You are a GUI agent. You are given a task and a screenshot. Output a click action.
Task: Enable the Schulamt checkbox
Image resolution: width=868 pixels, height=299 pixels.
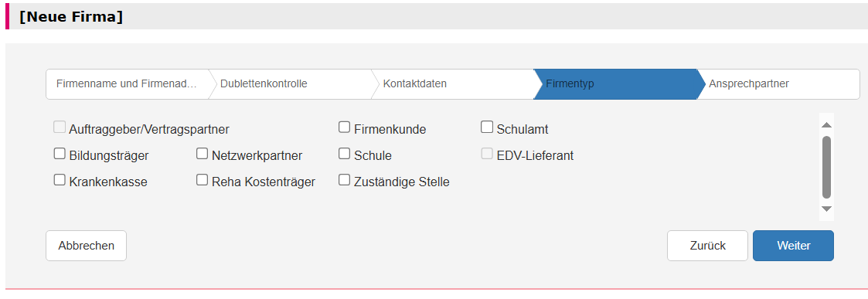[487, 127]
